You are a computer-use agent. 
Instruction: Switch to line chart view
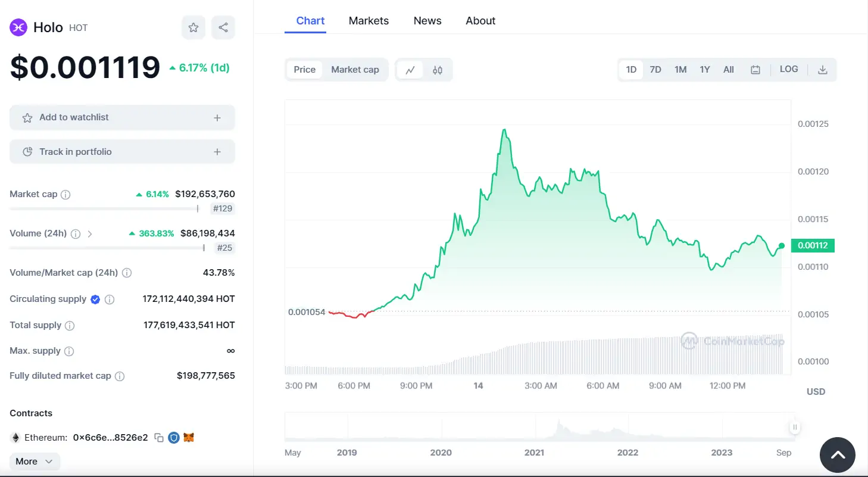[x=410, y=70]
